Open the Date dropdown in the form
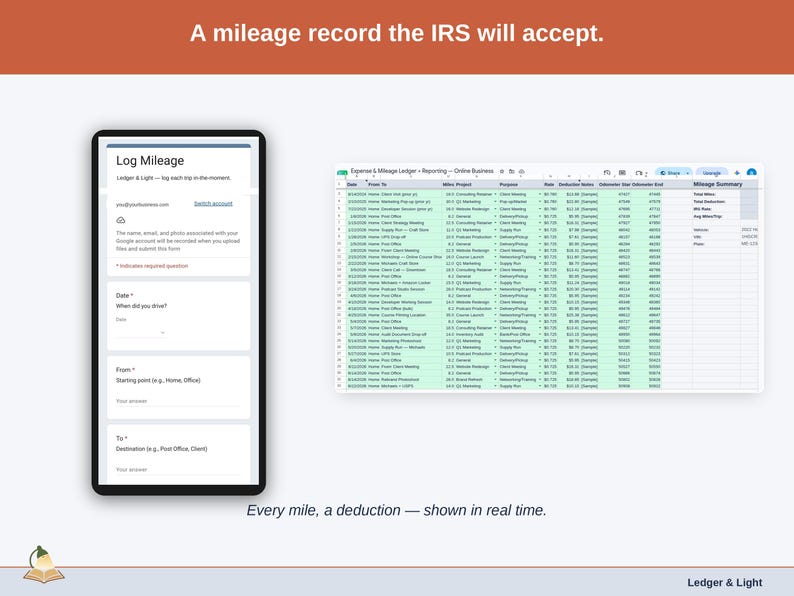Viewport: 794px width, 596px height. pos(141,332)
